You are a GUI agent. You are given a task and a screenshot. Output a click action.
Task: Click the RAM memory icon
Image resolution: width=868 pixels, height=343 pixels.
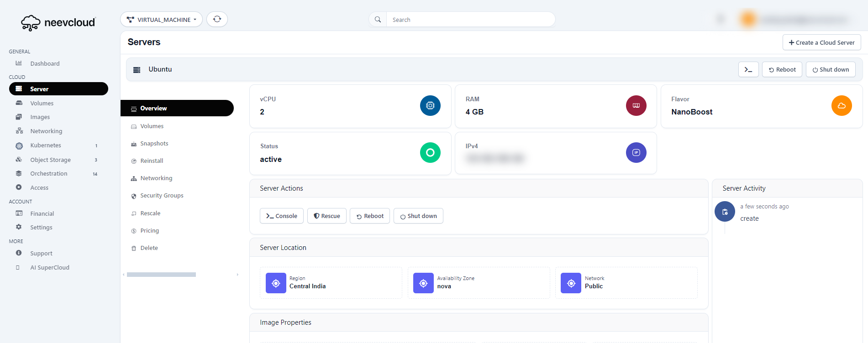point(636,105)
